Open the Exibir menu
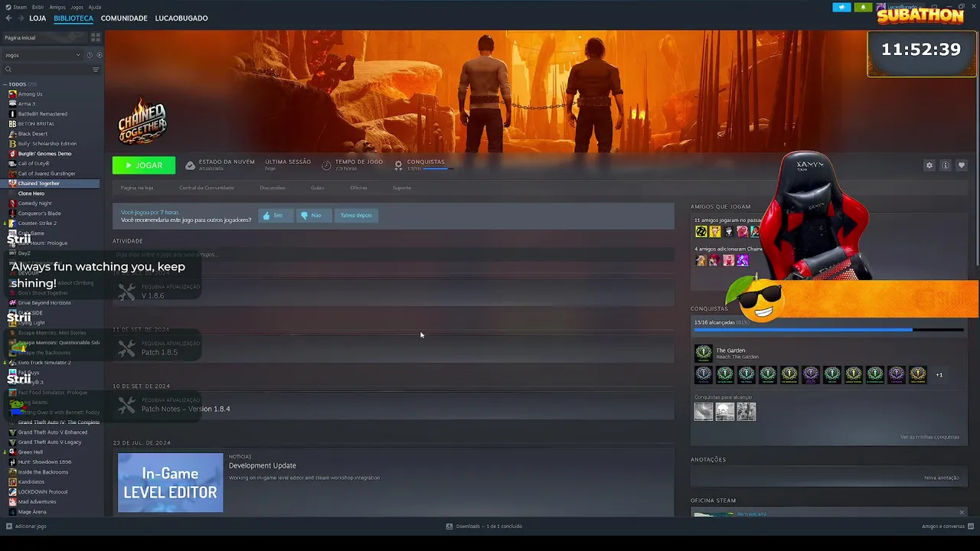980x551 pixels. click(x=38, y=7)
